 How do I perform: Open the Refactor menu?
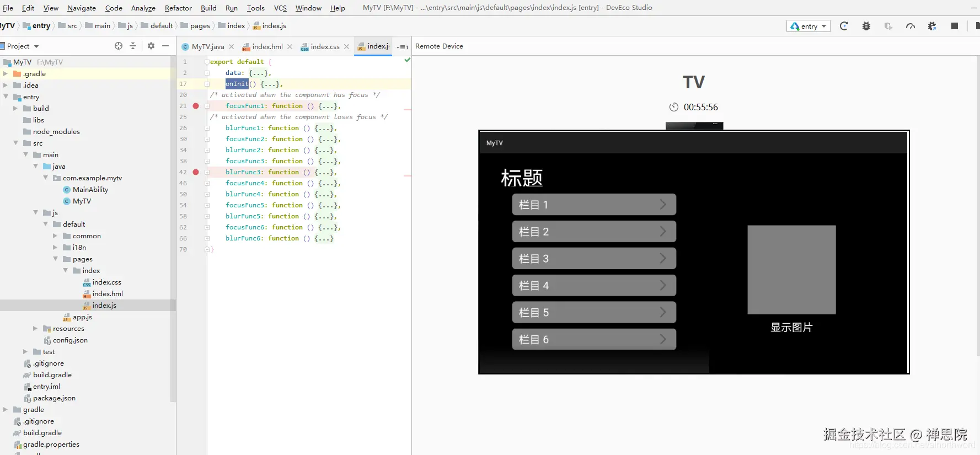click(178, 8)
